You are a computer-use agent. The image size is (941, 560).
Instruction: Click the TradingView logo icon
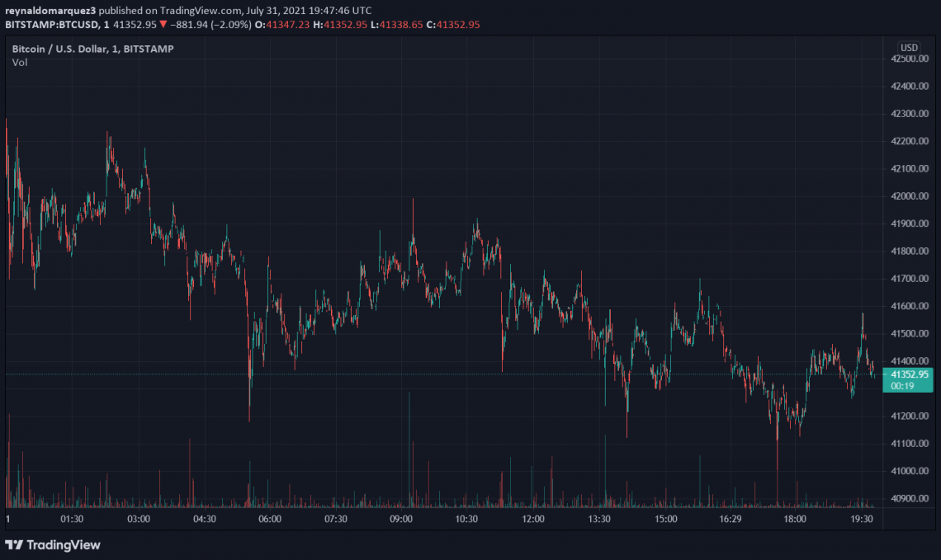pos(14,545)
